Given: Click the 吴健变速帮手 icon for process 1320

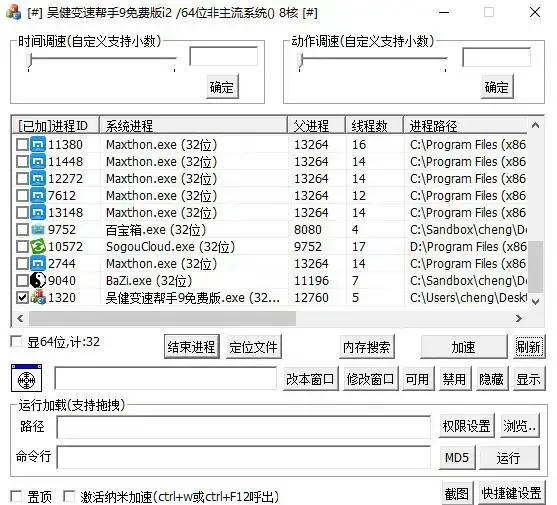Looking at the screenshot, I should click(x=38, y=298).
